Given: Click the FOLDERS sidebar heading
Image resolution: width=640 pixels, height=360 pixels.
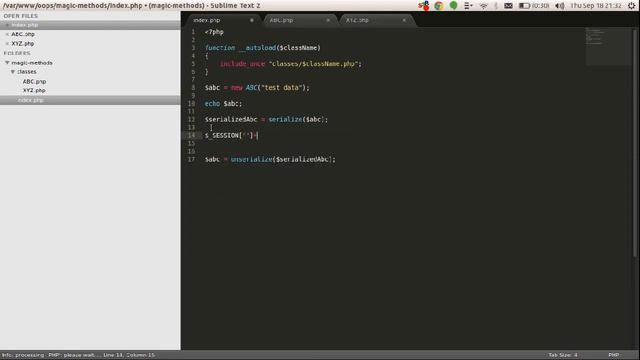Looking at the screenshot, I should tap(17, 53).
